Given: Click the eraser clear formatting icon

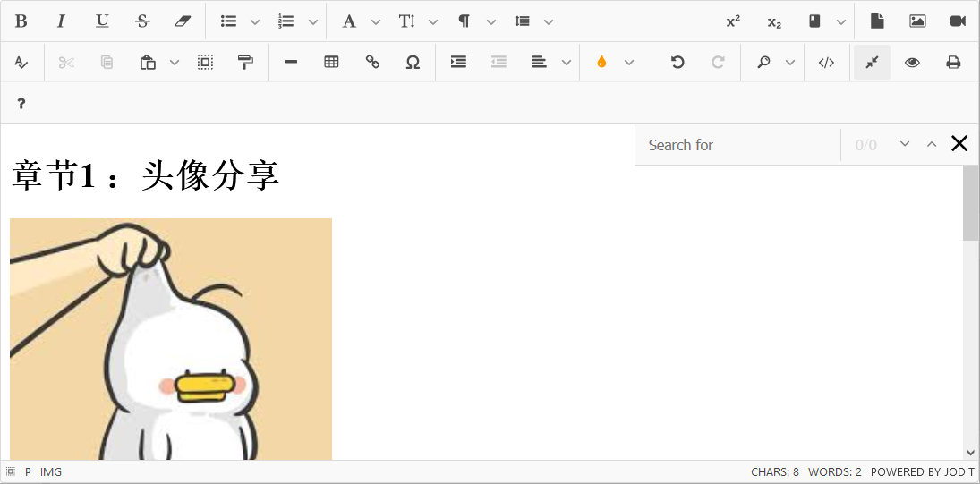Looking at the screenshot, I should click(183, 21).
